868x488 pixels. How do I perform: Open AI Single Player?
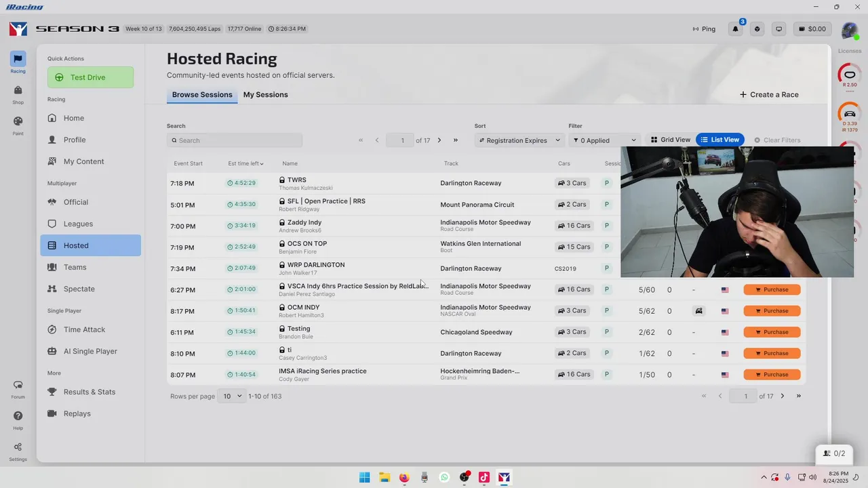click(91, 351)
